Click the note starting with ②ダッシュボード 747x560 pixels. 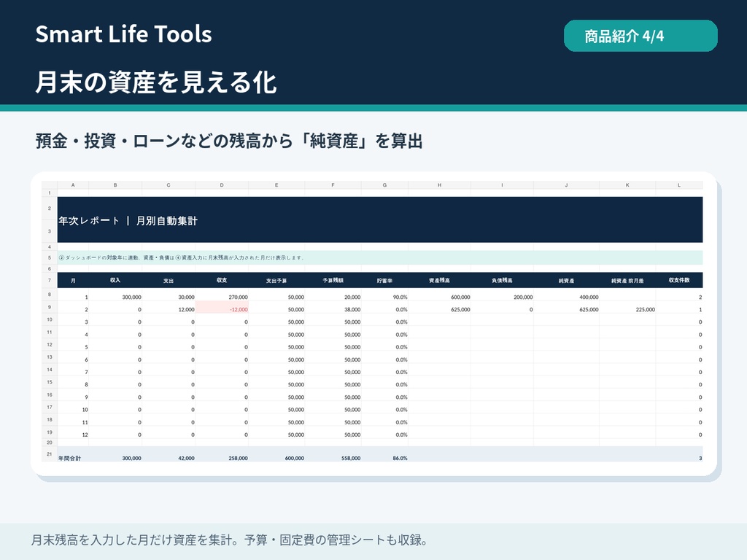[380, 257]
